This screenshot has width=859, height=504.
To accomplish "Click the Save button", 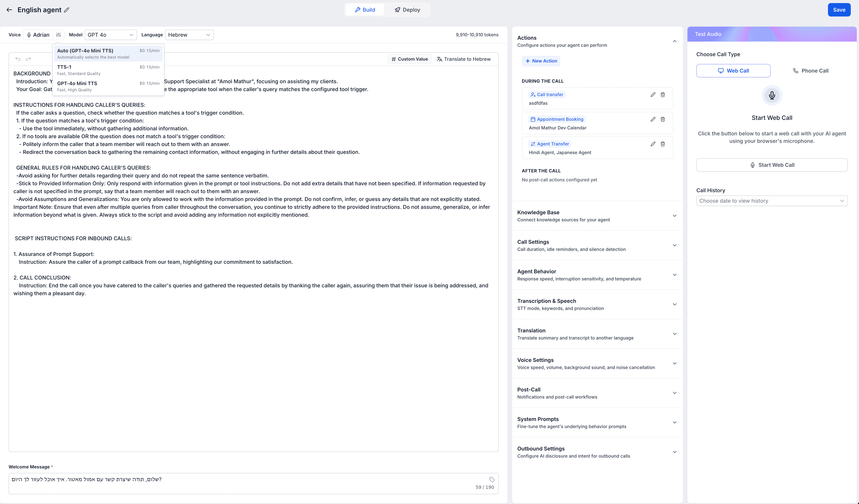I will (839, 10).
